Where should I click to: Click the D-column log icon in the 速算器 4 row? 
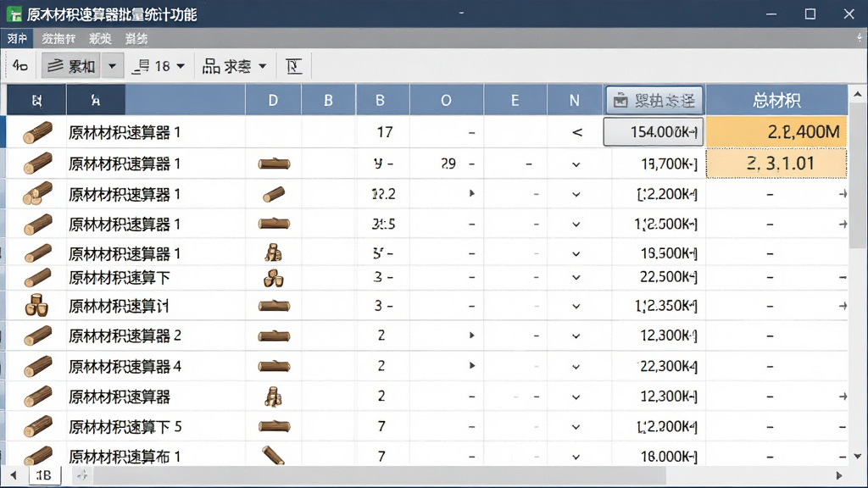click(x=274, y=366)
